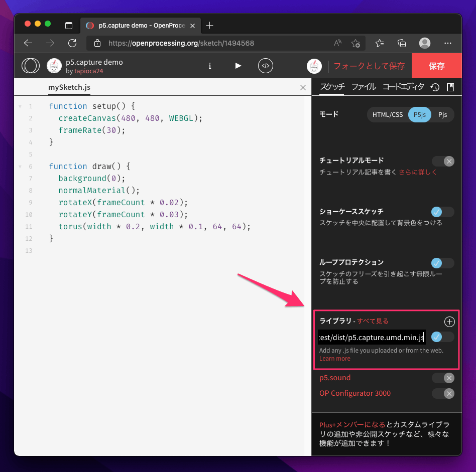
Task: Enable チュートリアルモード toggle
Action: (x=443, y=161)
